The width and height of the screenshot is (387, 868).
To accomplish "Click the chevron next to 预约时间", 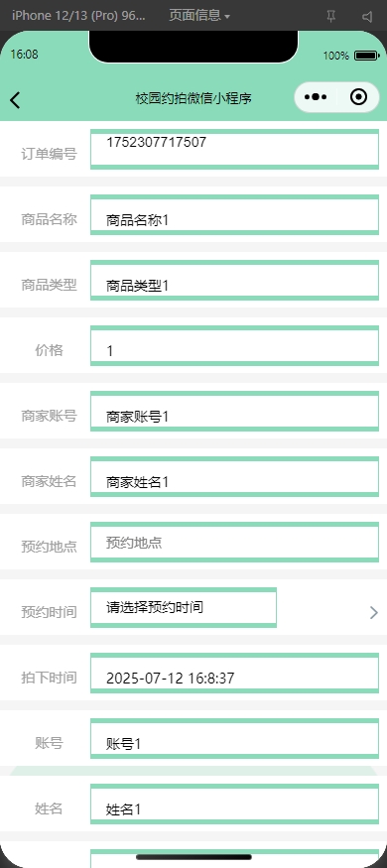I will [x=374, y=612].
